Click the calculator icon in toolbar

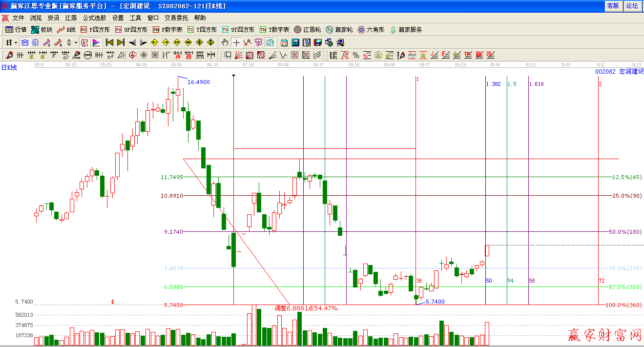click(295, 42)
